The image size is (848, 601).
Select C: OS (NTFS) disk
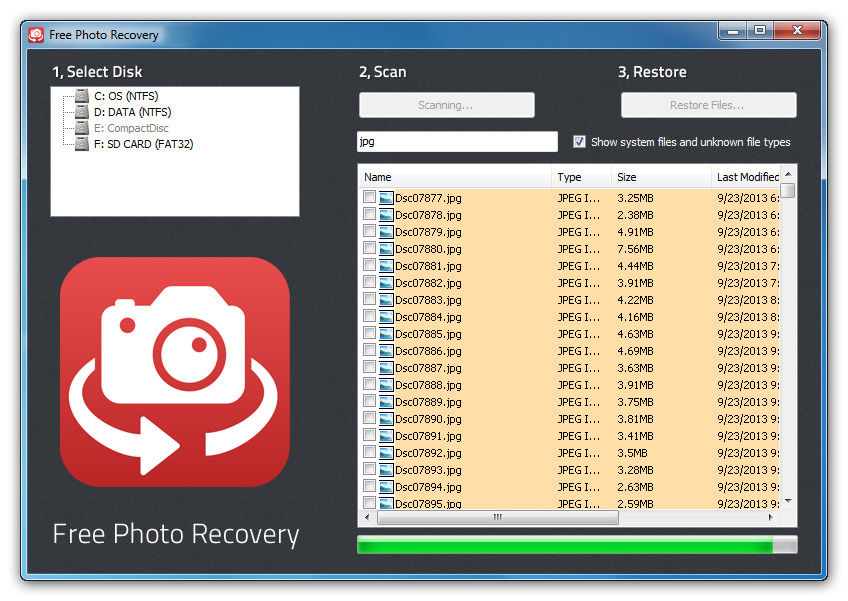click(x=126, y=96)
